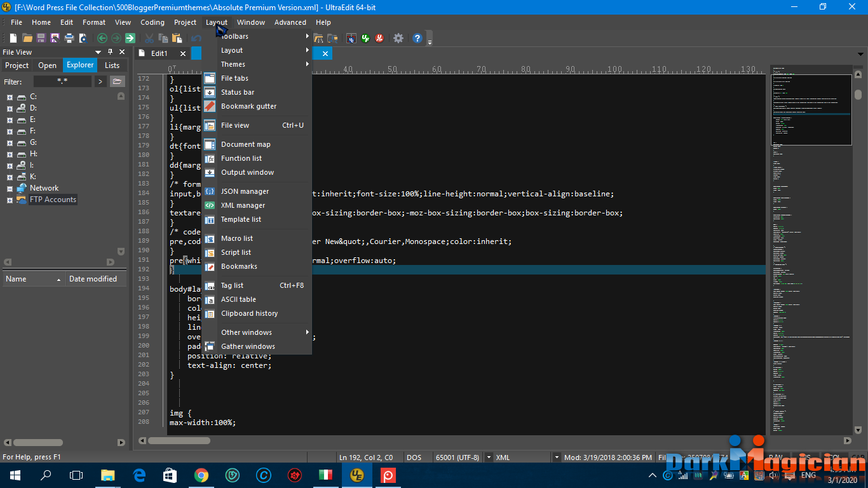Image resolution: width=868 pixels, height=488 pixels.
Task: Click the Undo arrow icon
Action: [196, 38]
